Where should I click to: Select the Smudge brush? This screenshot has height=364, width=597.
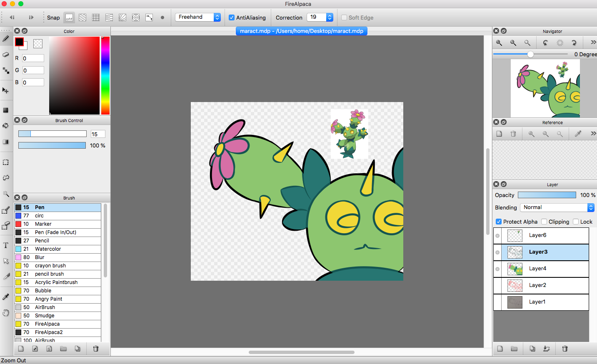[x=58, y=316]
